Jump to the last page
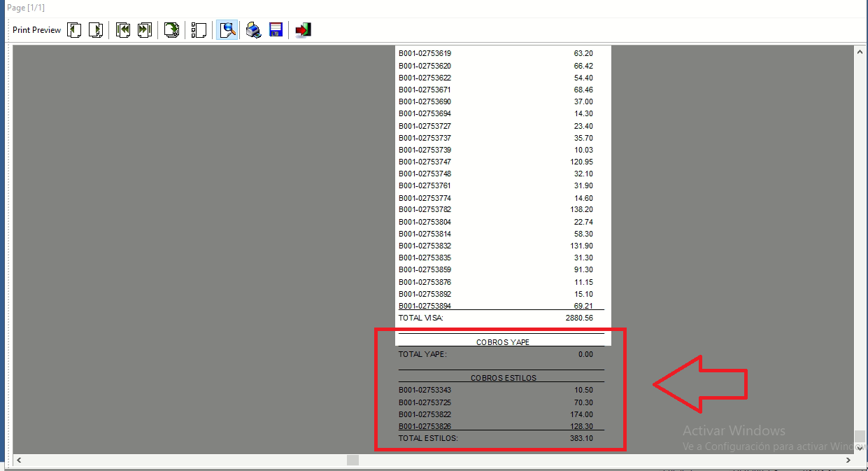The width and height of the screenshot is (868, 471). pyautogui.click(x=145, y=30)
